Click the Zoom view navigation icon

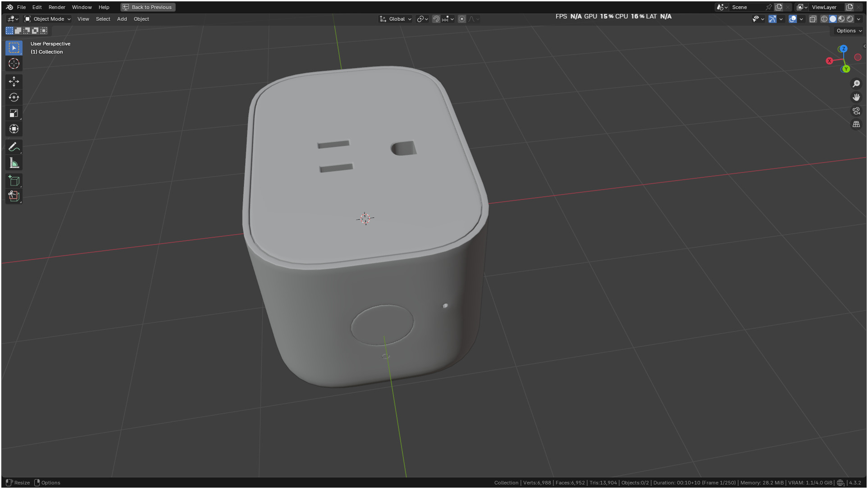[x=856, y=84]
